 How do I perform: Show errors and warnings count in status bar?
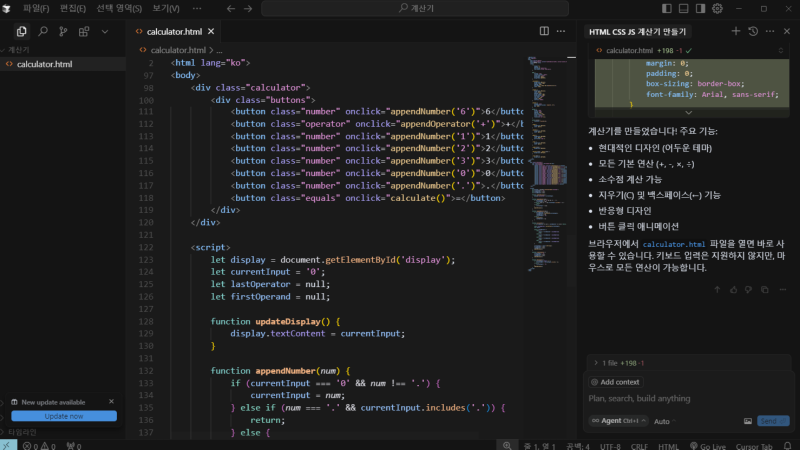[39, 446]
